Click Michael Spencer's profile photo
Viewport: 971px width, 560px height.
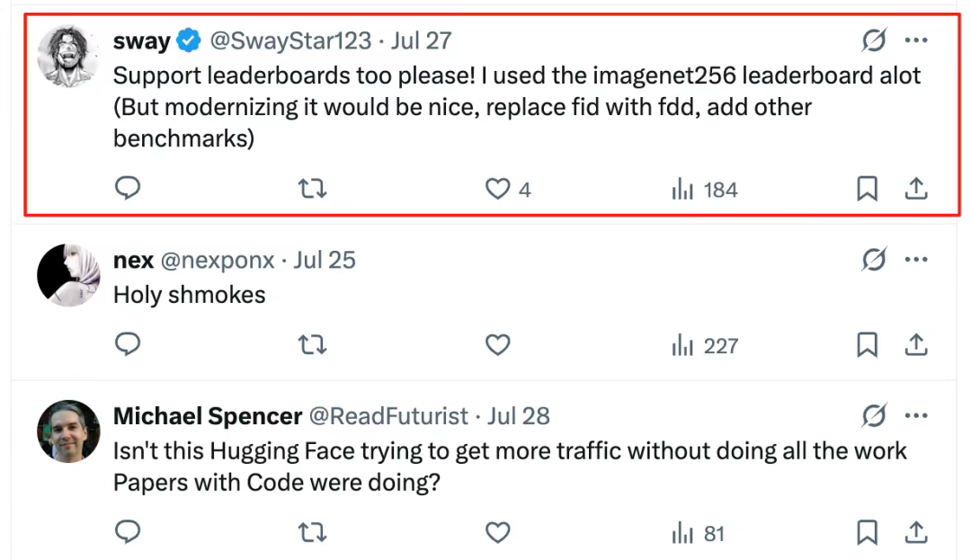coord(68,431)
